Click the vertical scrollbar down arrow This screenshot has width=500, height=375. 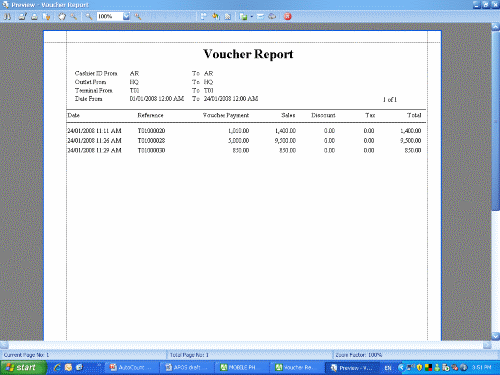(x=496, y=336)
